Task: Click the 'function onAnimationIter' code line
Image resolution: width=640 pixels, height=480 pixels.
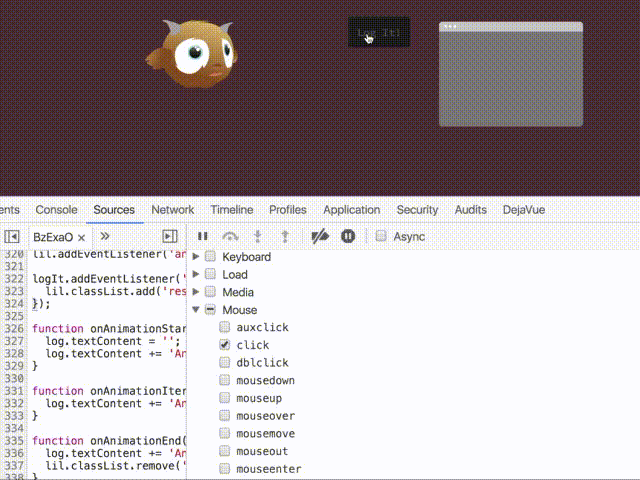Action: 109,391
